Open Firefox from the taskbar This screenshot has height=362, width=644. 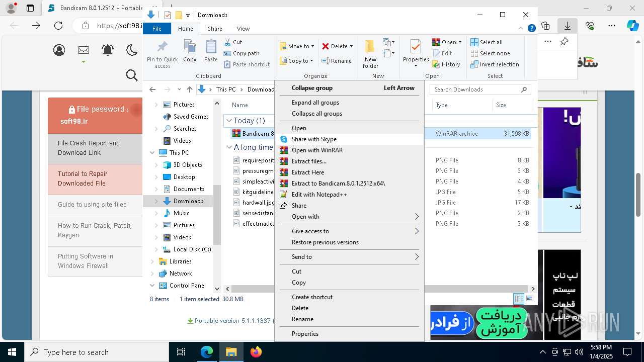pos(256,352)
